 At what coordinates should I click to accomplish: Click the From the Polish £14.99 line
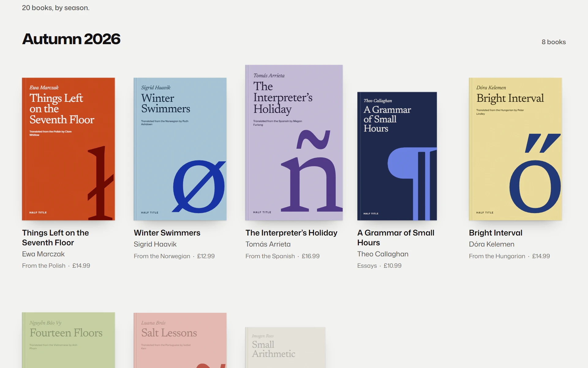click(56, 266)
